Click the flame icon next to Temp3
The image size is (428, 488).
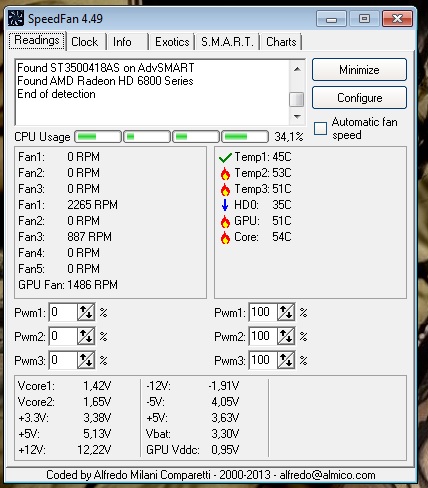[x=225, y=189]
